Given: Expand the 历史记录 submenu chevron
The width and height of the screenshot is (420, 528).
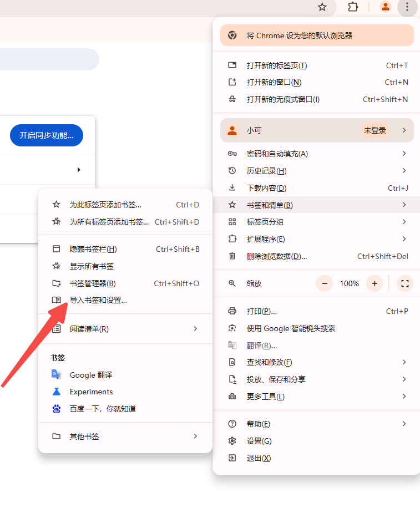Looking at the screenshot, I should (x=404, y=171).
